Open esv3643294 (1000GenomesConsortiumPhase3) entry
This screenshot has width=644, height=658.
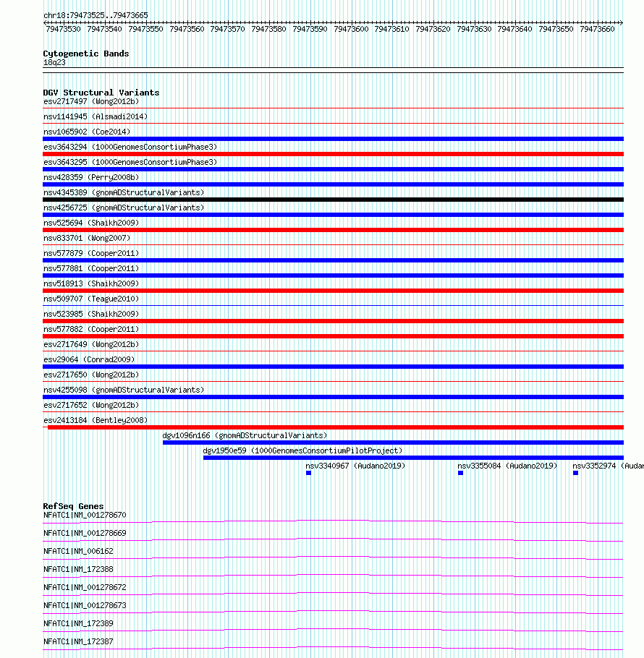click(130, 147)
